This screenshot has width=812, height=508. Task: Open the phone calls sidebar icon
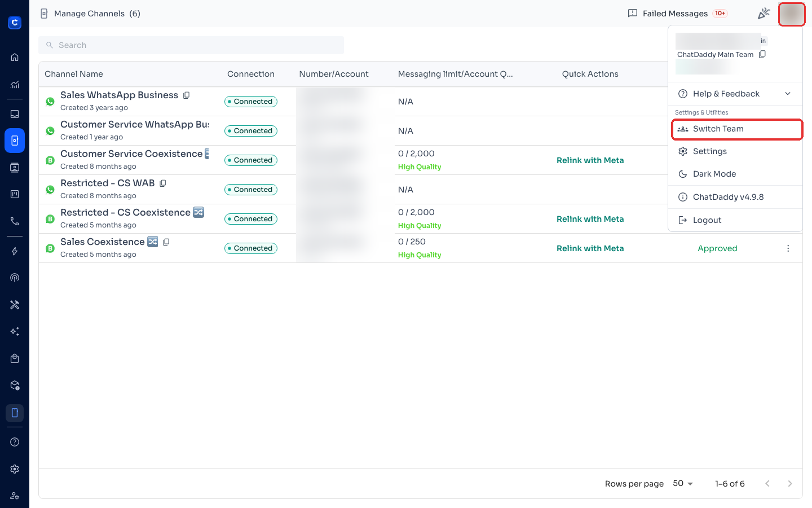click(x=15, y=221)
